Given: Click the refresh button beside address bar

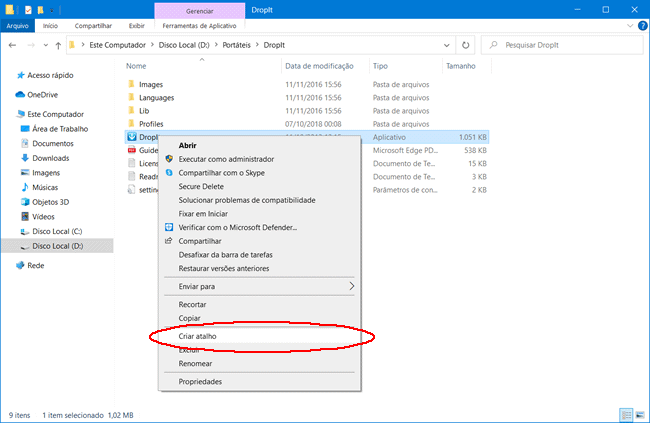Looking at the screenshot, I should tap(466, 45).
